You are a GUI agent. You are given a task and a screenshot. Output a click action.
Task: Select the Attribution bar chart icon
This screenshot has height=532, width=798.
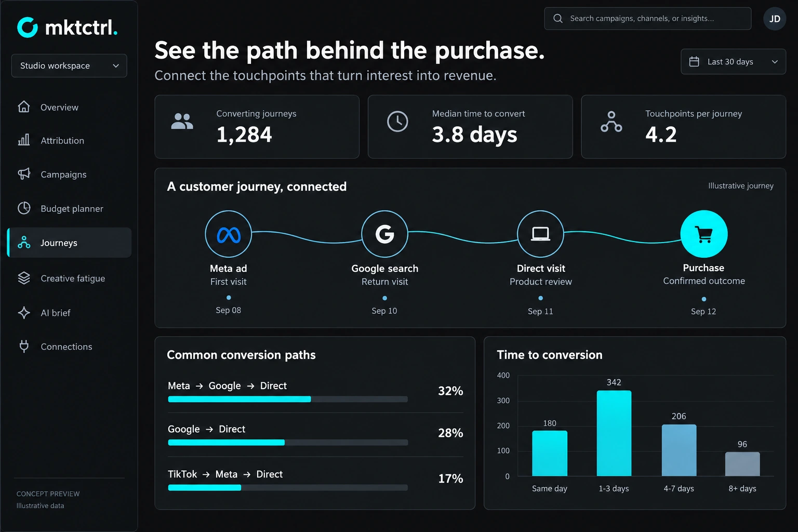(24, 140)
